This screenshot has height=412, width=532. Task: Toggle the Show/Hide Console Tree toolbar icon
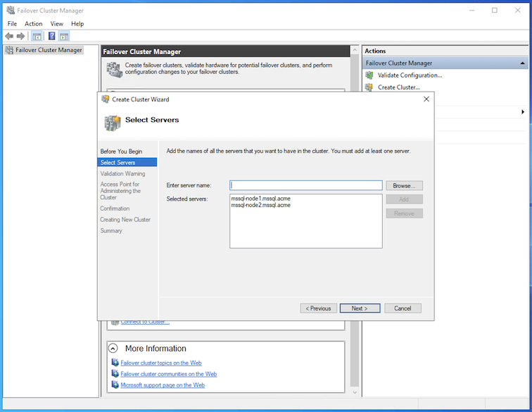(37, 36)
